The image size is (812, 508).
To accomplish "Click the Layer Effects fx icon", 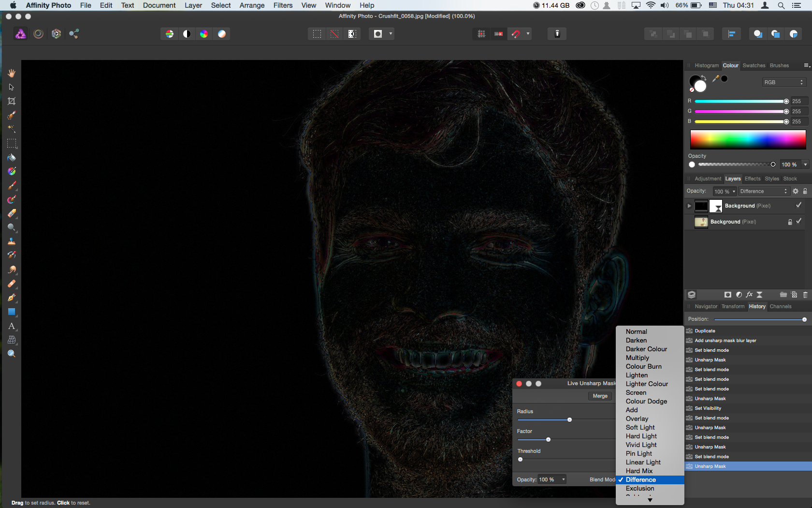I will 749,295.
